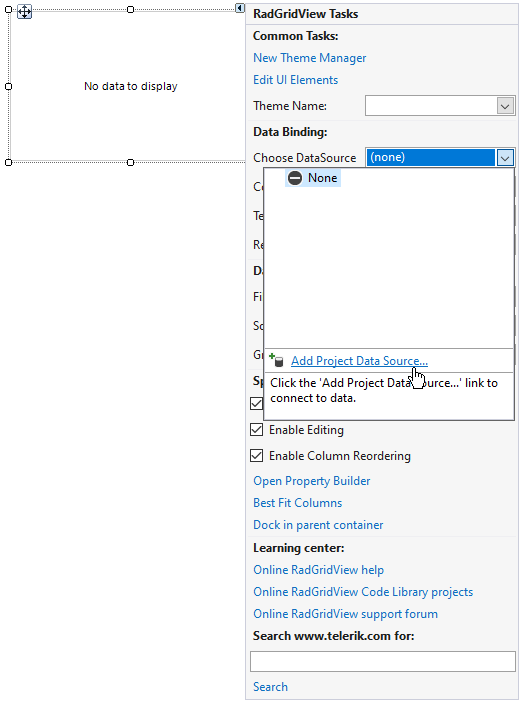
Task: Open Online RadGridView Code Library projects
Action: [x=363, y=592]
